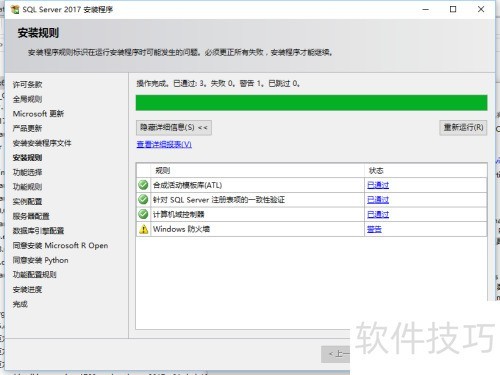Screen dimensions: 500x375
Task: Select 产品更新 step in sidebar
Action: tap(27, 129)
